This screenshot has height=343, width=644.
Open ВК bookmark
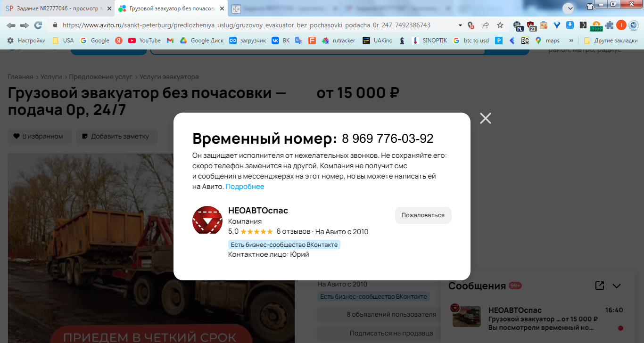(x=281, y=41)
